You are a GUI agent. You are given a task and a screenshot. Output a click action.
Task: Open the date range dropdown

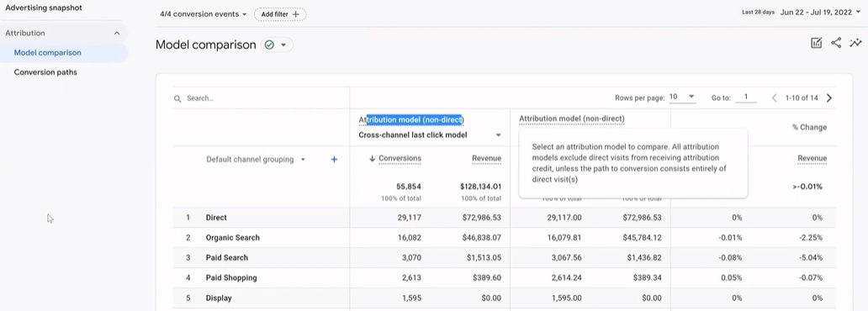click(819, 12)
